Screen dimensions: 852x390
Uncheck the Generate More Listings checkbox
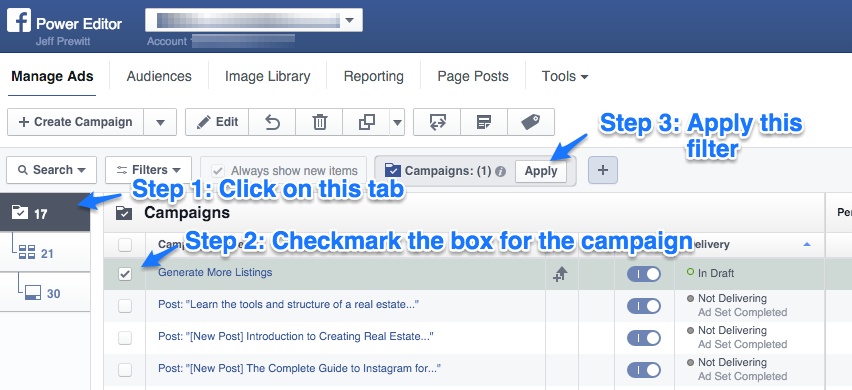125,274
